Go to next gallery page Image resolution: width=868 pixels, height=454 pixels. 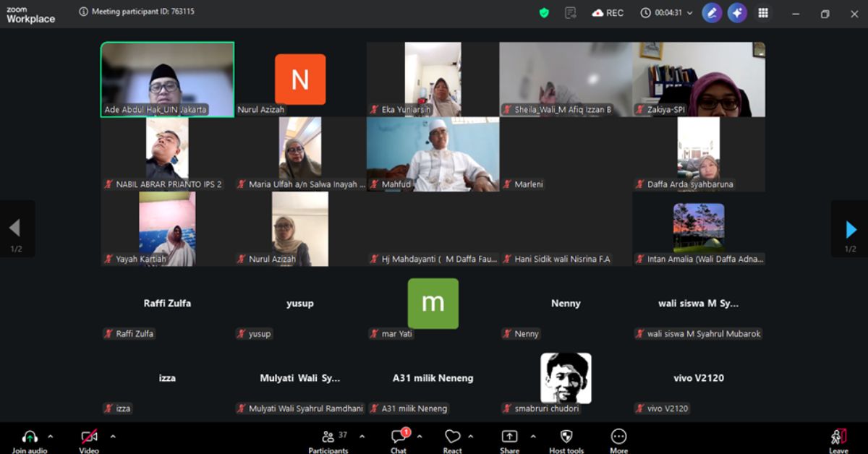click(x=851, y=230)
